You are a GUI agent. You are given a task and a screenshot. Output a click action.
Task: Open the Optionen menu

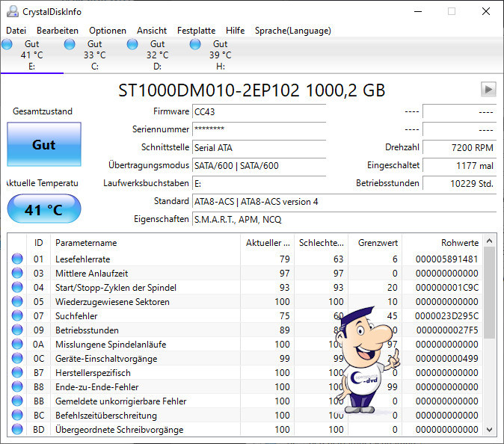pyautogui.click(x=108, y=31)
